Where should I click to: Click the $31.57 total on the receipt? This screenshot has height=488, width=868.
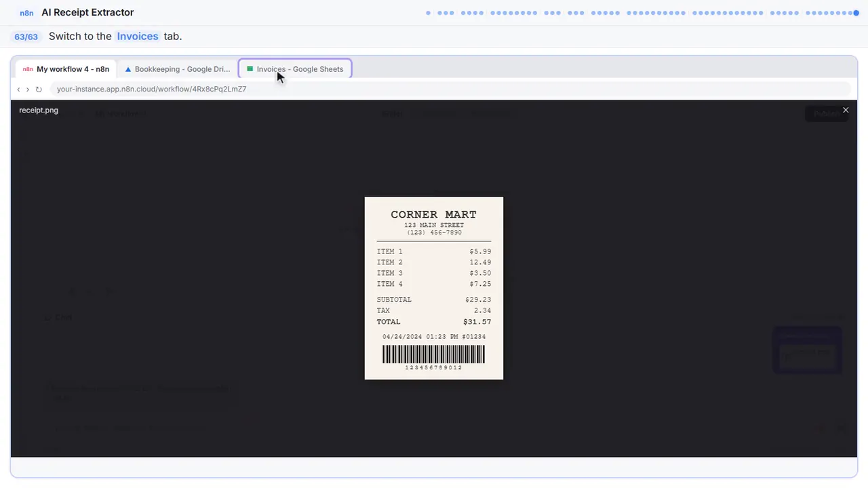point(477,322)
